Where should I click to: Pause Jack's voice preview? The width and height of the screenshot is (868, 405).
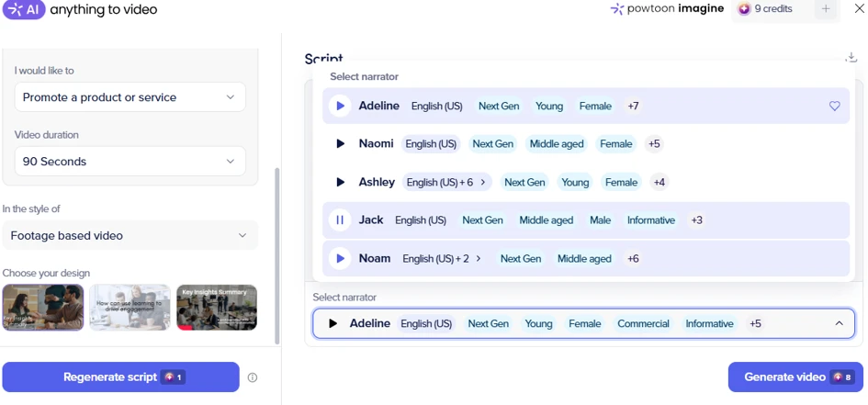(x=340, y=220)
